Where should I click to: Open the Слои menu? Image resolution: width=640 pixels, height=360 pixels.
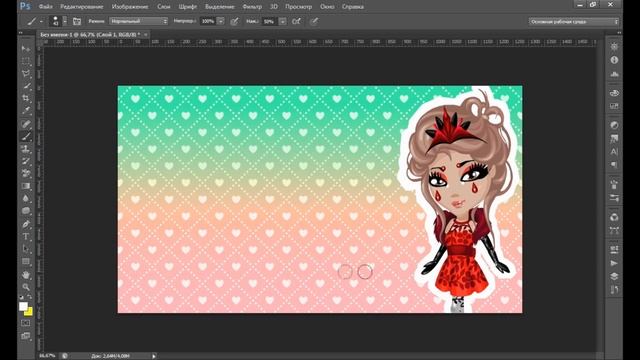(164, 7)
